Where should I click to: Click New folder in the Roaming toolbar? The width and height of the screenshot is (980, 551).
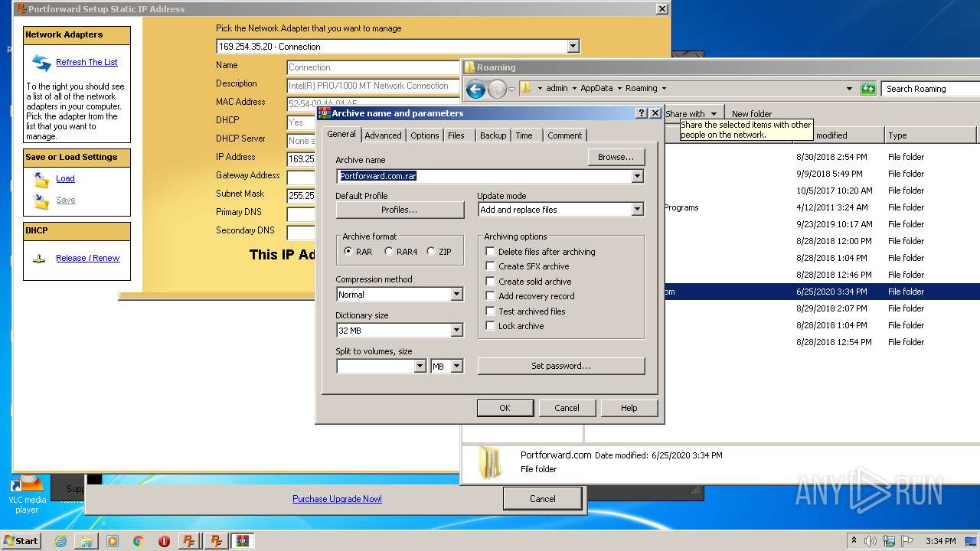click(752, 114)
